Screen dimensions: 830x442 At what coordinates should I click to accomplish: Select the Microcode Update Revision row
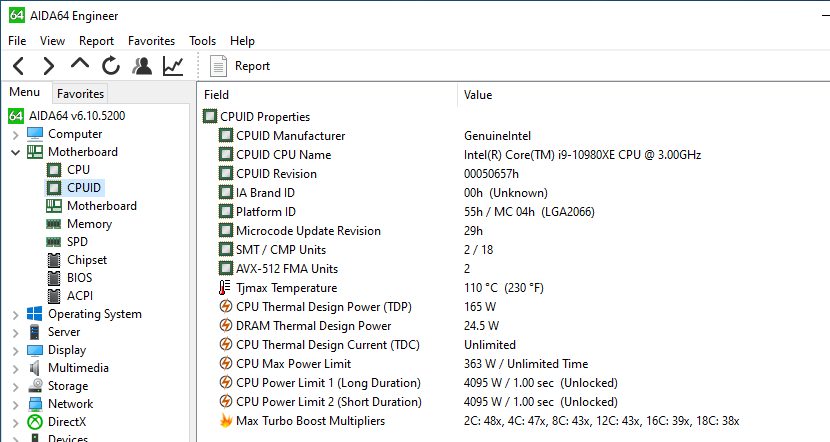(x=309, y=231)
